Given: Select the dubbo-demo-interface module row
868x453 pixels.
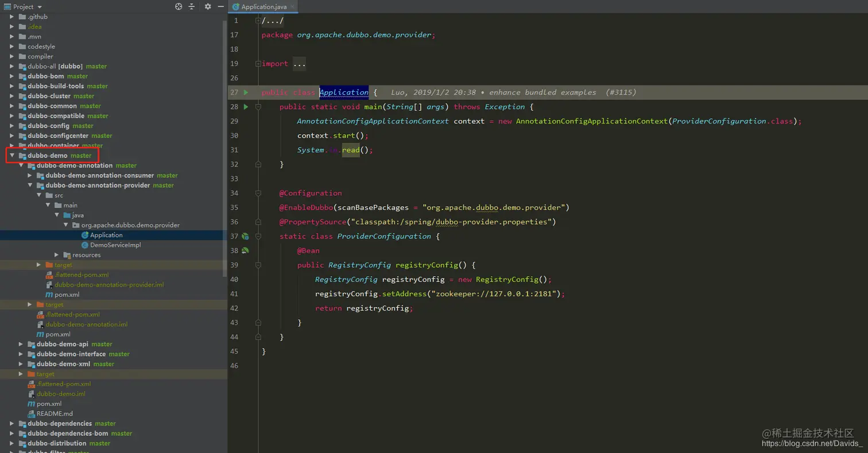Looking at the screenshot, I should coord(114,354).
